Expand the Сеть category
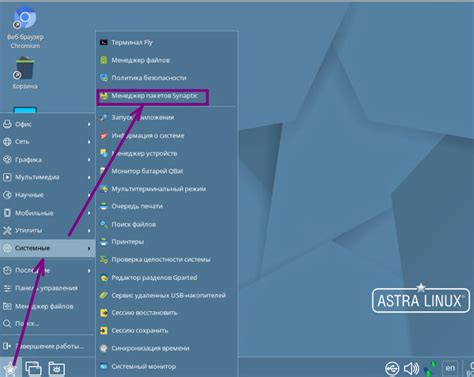Screen dimensions: 474x377 point(47,142)
